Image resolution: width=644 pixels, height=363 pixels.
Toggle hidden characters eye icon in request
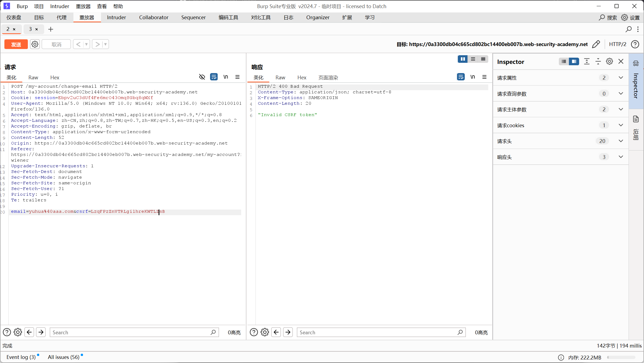tap(202, 77)
